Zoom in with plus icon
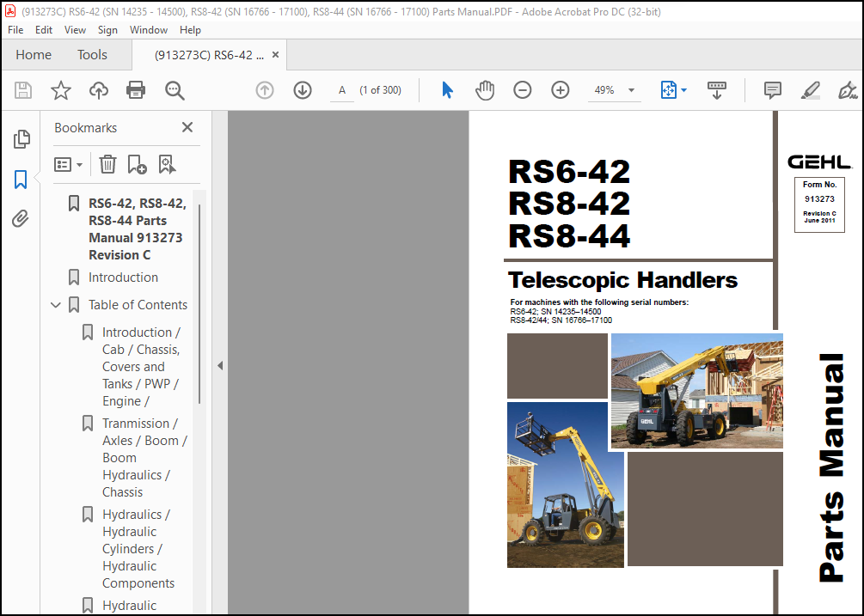The width and height of the screenshot is (864, 616). coord(561,89)
